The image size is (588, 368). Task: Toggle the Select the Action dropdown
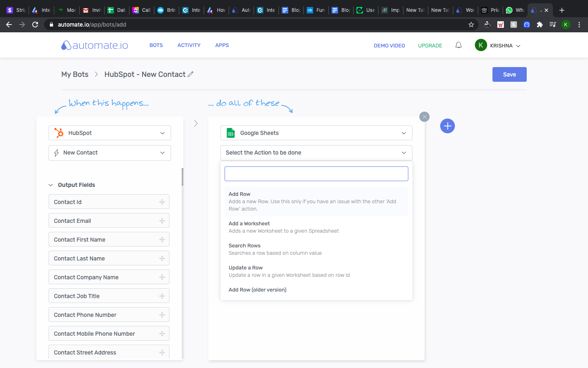(x=316, y=153)
